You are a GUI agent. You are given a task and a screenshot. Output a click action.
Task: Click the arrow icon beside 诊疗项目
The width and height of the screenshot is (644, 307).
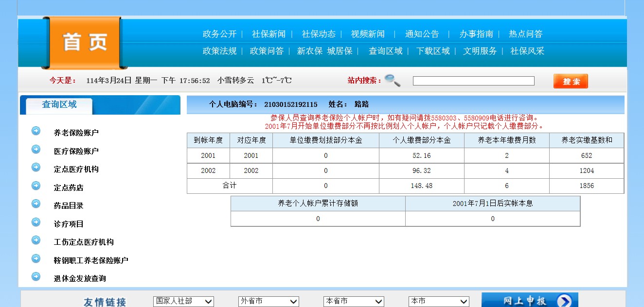click(x=36, y=222)
